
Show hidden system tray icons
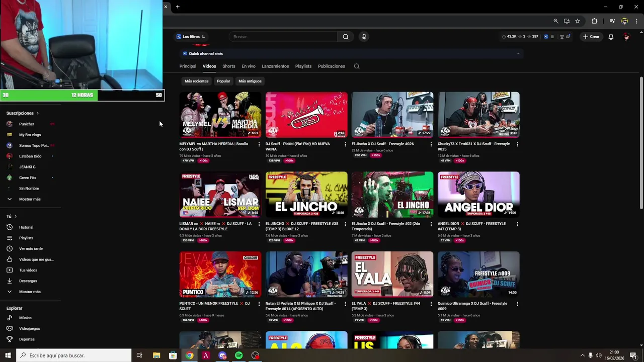pyautogui.click(x=583, y=355)
